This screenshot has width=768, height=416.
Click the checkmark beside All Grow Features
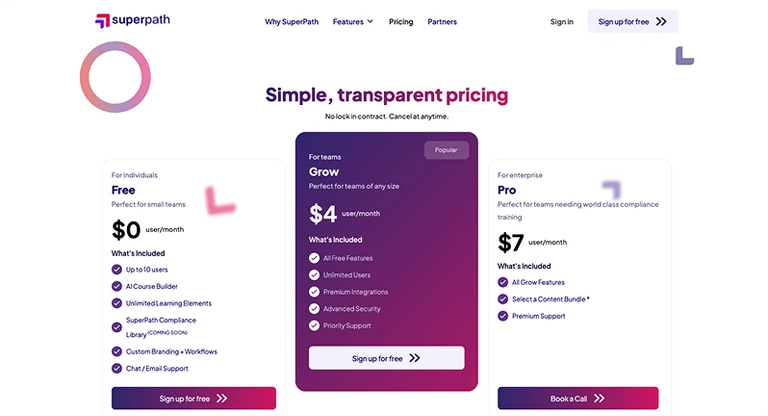tap(503, 282)
